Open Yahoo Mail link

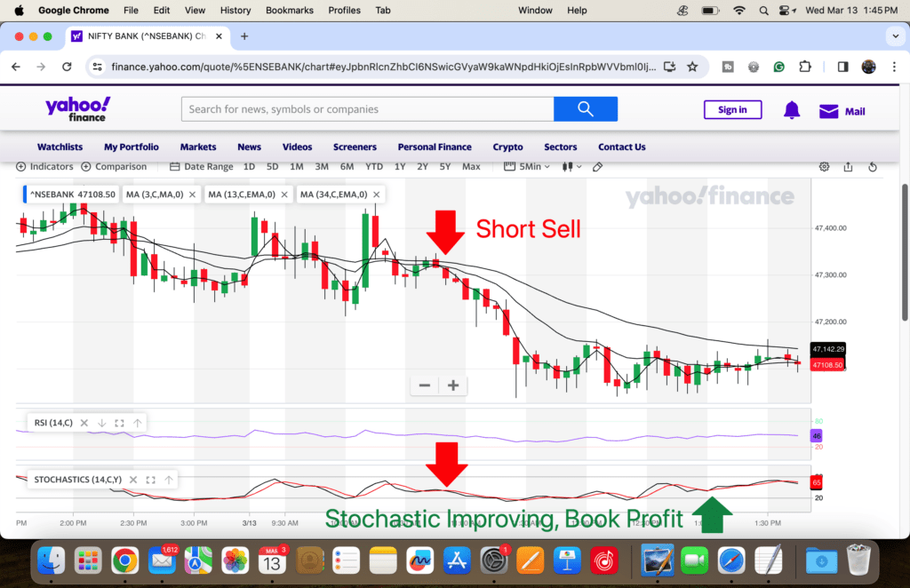[842, 111]
